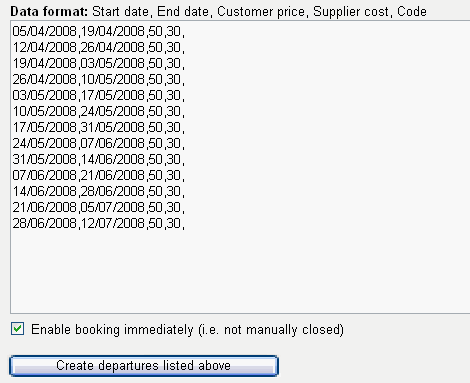The image size is (470, 383).
Task: Click the line starting 05/04/2008 in the textarea
Action: coord(98,31)
